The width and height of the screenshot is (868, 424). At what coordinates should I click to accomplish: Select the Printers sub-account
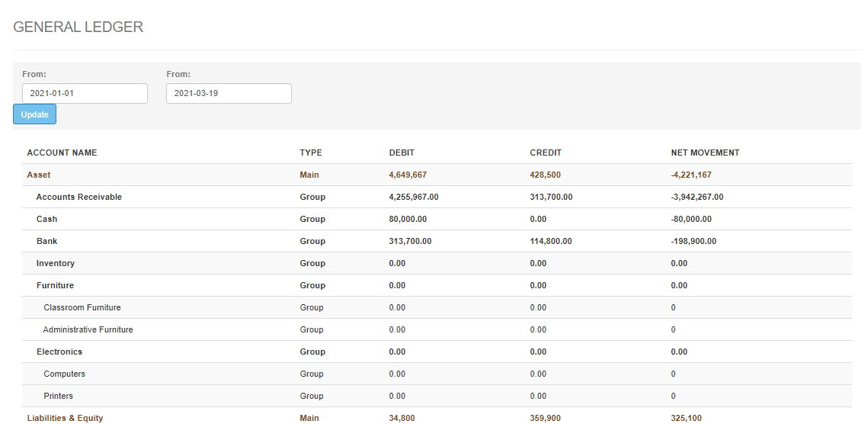58,396
